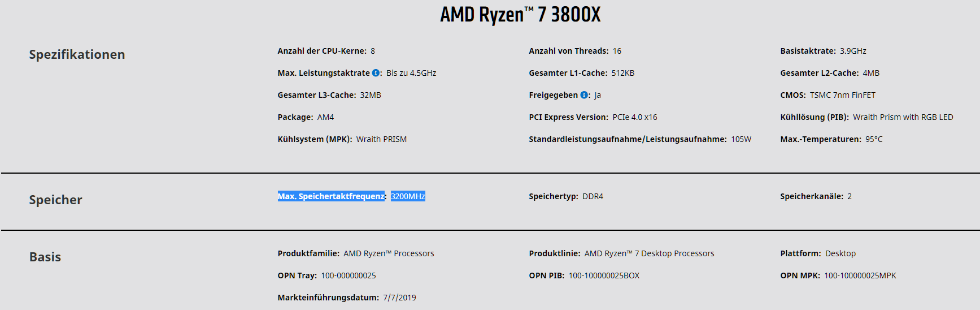The image size is (980, 310).
Task: Click the Gesamter L3-Cache 32MB entry
Action: (x=329, y=95)
